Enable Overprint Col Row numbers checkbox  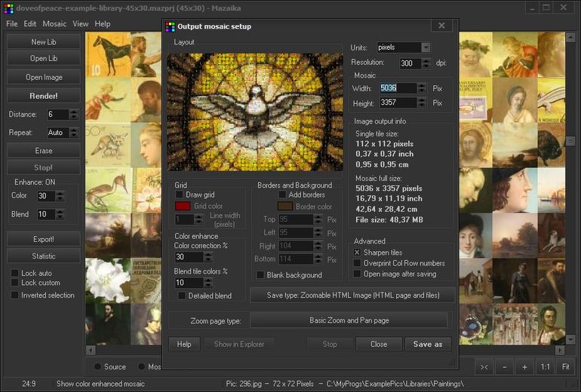[x=357, y=263]
